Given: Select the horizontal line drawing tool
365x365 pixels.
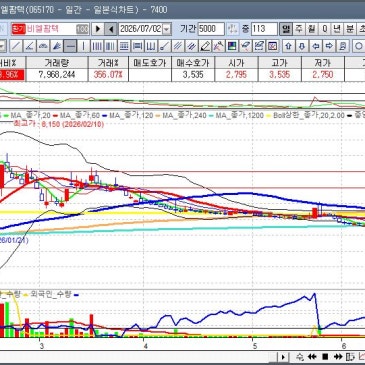Looking at the screenshot, I should tap(70, 46).
